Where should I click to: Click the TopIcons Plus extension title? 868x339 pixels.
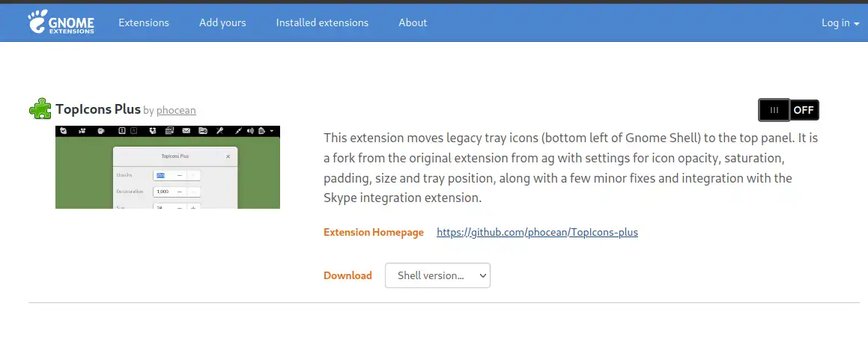coord(98,109)
